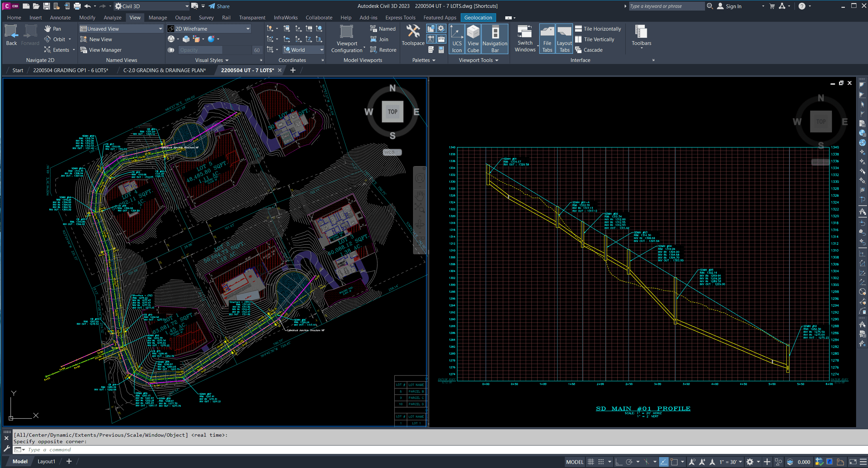
Task: Click the Opacity slider
Action: (x=201, y=50)
